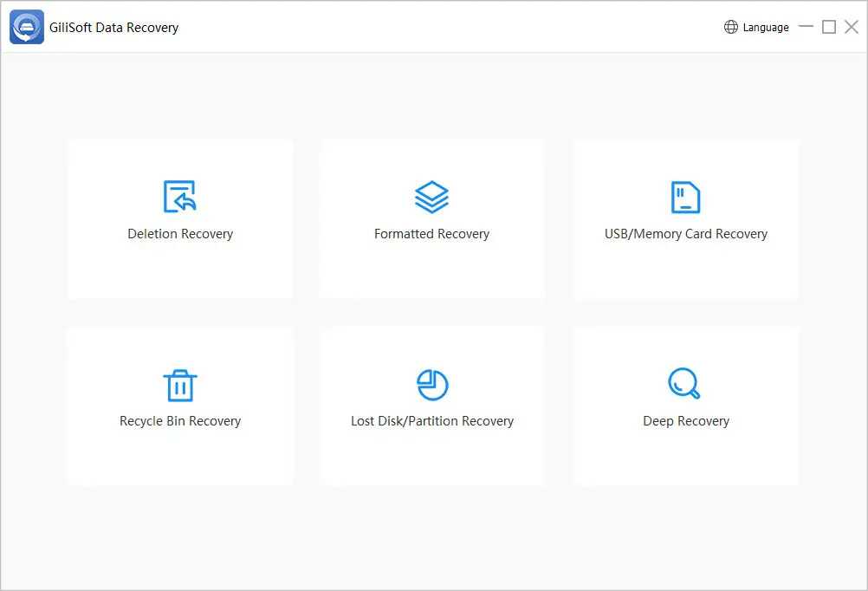This screenshot has height=591, width=868.
Task: Minimize the GiliSoft window
Action: (806, 27)
